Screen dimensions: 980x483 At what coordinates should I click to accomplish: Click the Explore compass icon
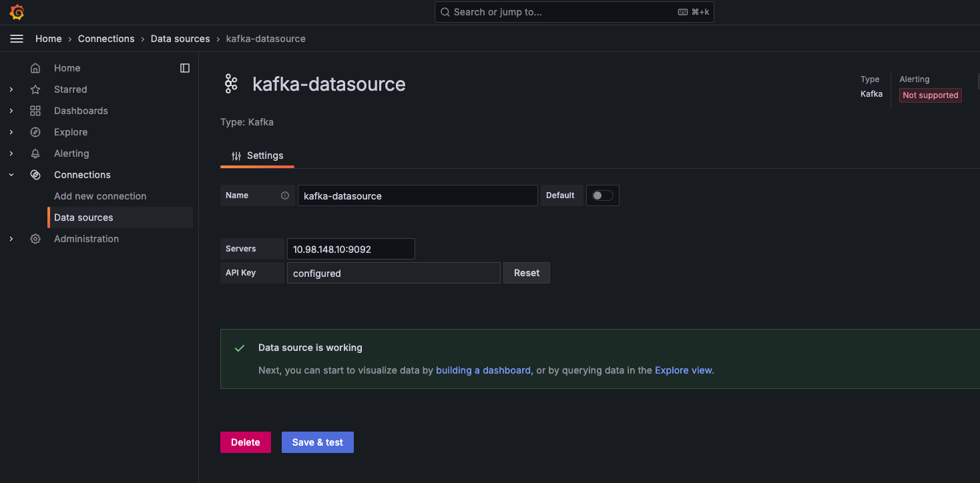click(35, 132)
